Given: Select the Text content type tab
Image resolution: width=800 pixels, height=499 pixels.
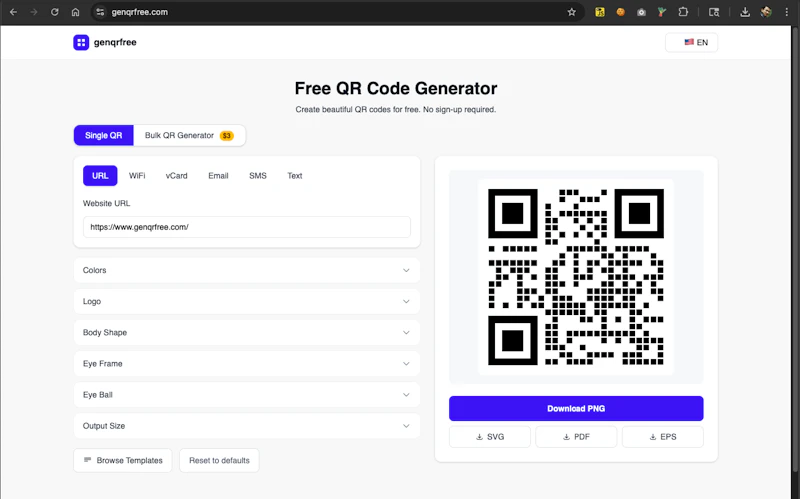Looking at the screenshot, I should click(x=294, y=176).
